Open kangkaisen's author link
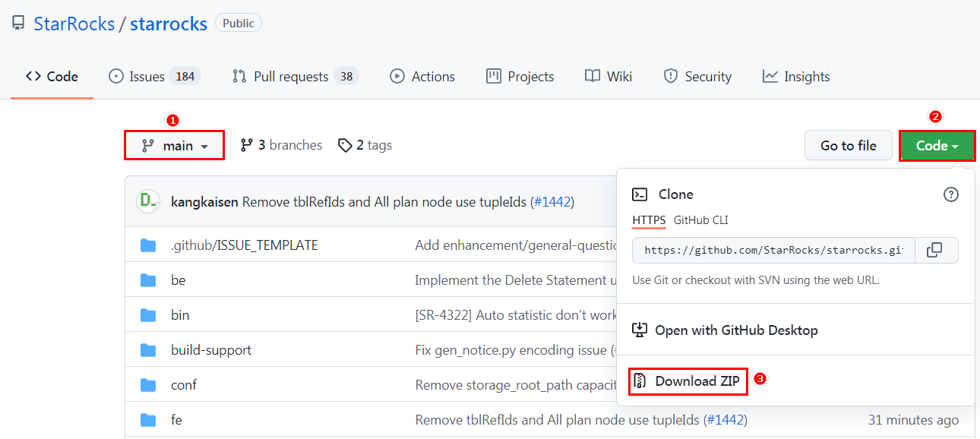This screenshot has height=439, width=980. point(205,202)
